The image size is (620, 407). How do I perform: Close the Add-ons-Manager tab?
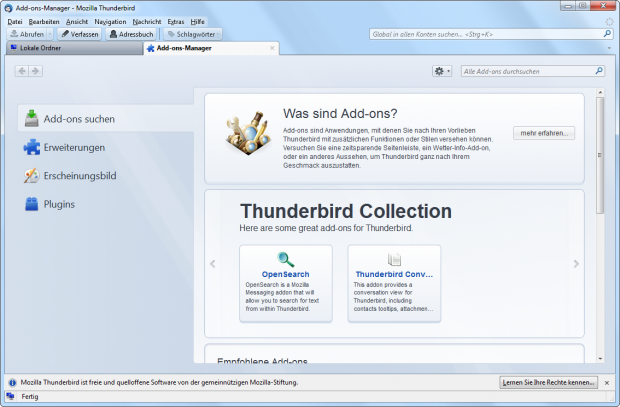coord(272,48)
